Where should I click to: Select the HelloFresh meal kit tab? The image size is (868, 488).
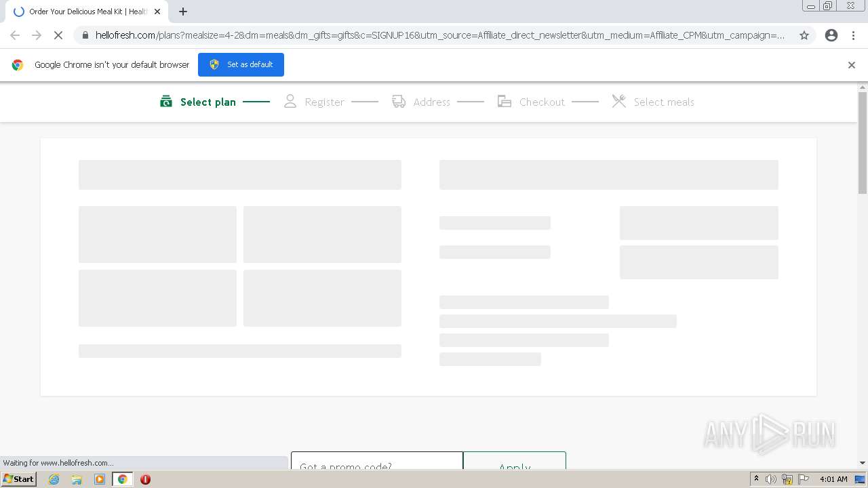(87, 12)
